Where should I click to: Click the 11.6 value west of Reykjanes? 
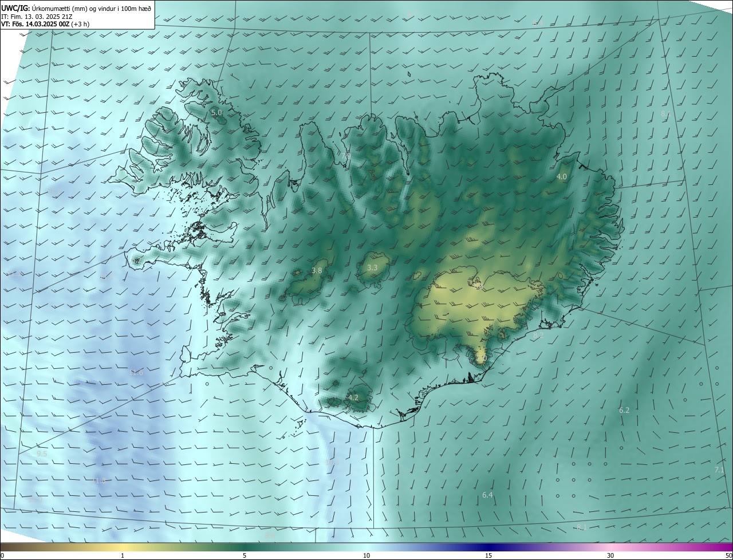[136, 373]
